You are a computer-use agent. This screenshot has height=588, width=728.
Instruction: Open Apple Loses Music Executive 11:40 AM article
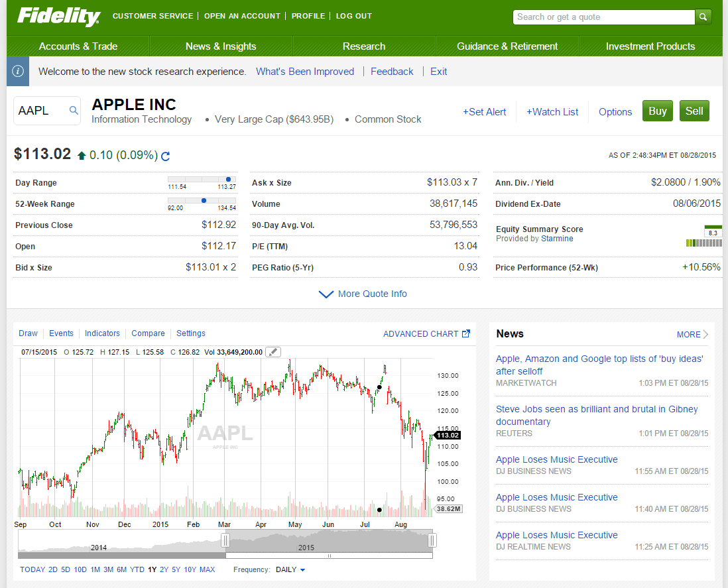point(557,497)
